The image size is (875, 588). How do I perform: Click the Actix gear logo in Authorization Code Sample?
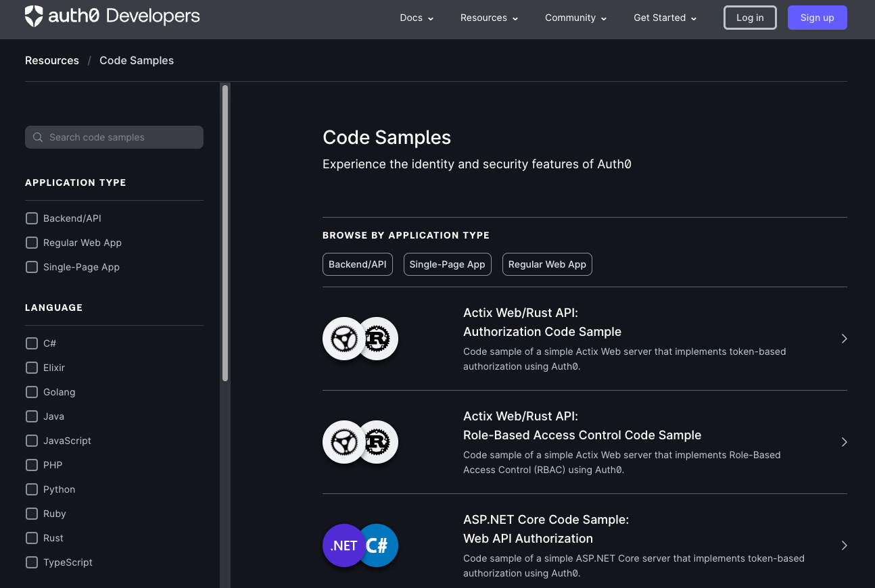click(344, 339)
